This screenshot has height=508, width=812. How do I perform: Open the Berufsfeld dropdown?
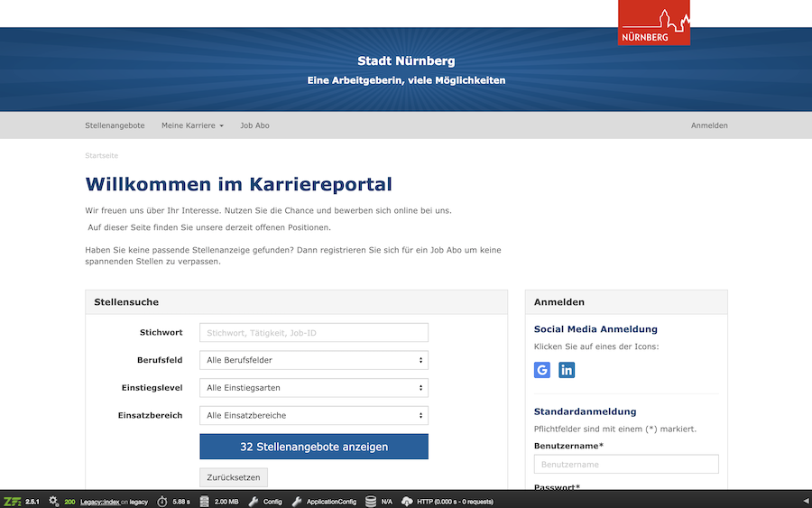tap(313, 360)
